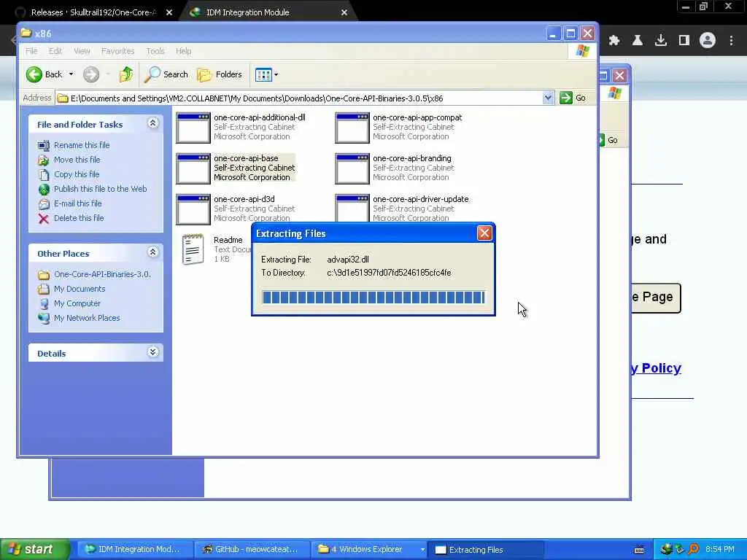Viewport: 747px width, 560px height.
Task: Open the Help menu
Action: [183, 51]
